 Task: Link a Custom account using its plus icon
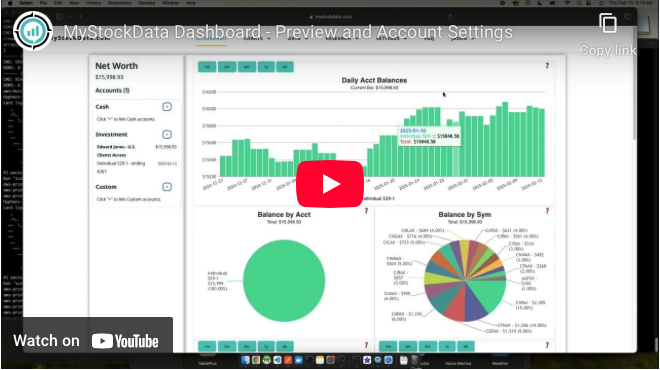coord(167,187)
